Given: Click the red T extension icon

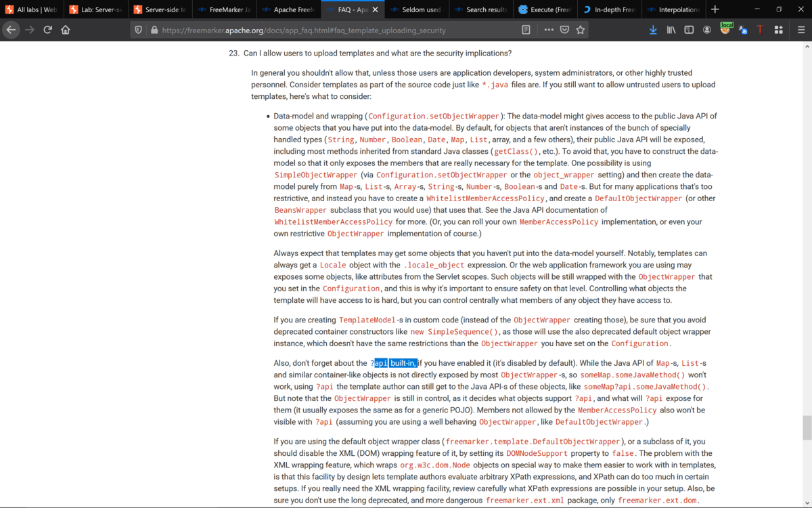Looking at the screenshot, I should point(761,30).
